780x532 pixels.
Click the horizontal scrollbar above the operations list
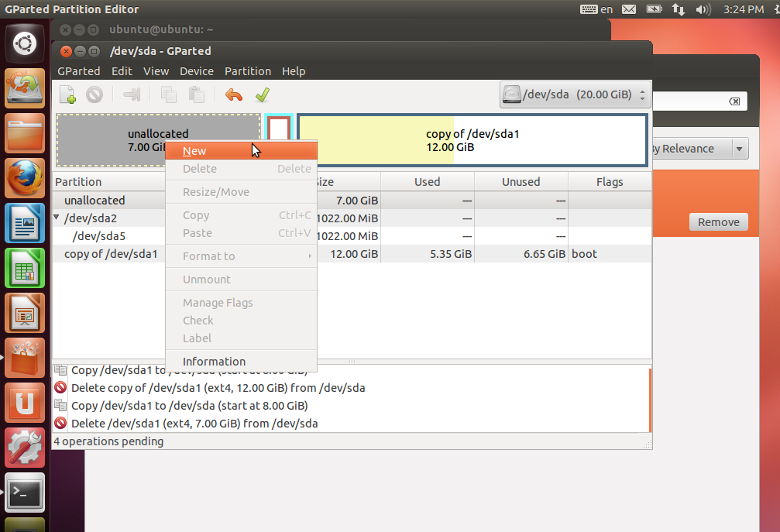coord(352,359)
